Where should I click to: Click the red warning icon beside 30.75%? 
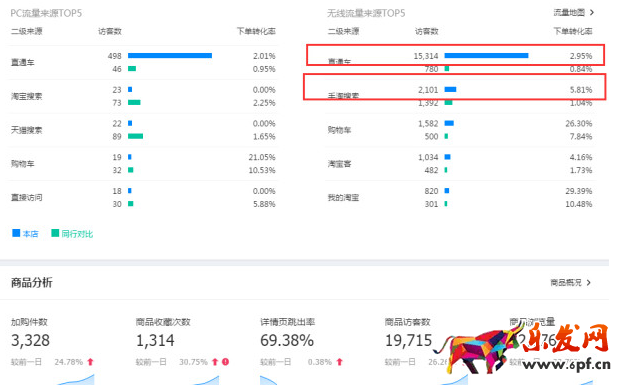(225, 362)
